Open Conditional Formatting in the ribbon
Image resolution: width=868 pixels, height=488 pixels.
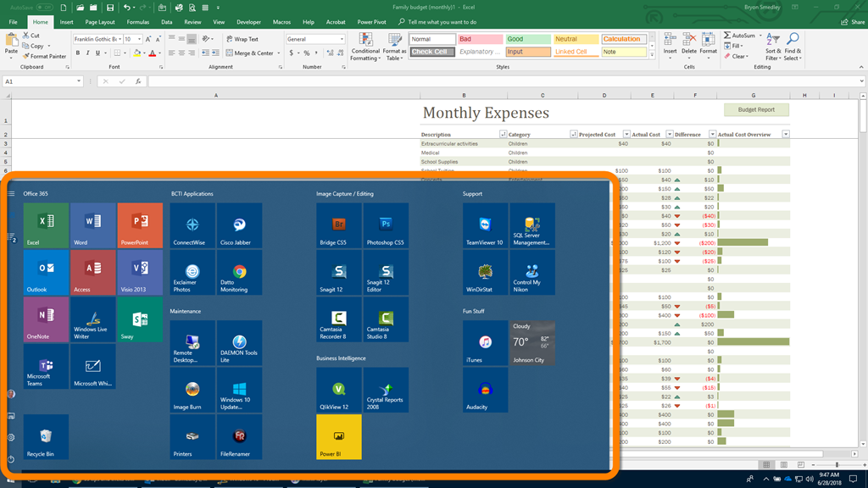pyautogui.click(x=365, y=47)
